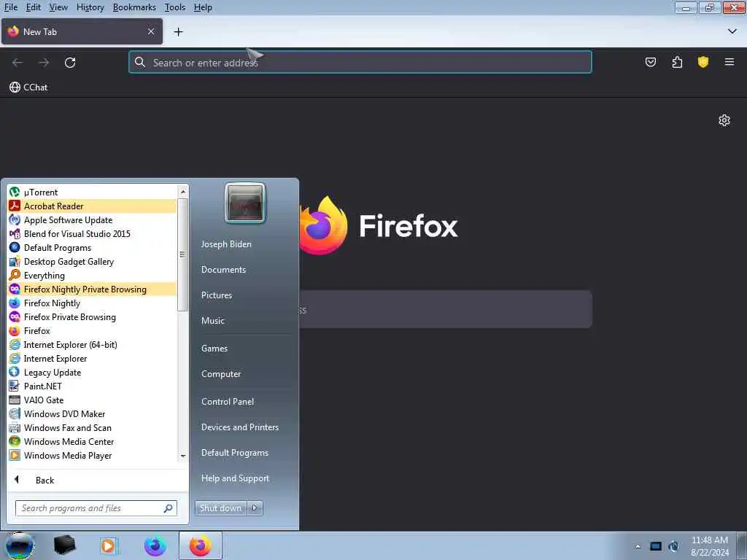Open Computer from Start menu
This screenshot has width=747, height=560.
coord(221,374)
